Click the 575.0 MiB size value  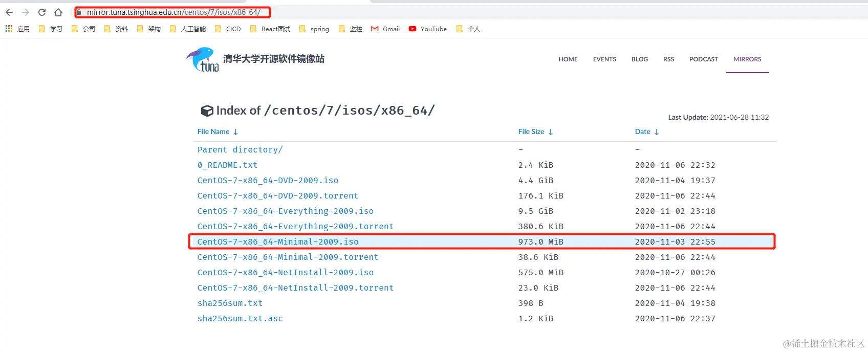pyautogui.click(x=540, y=273)
